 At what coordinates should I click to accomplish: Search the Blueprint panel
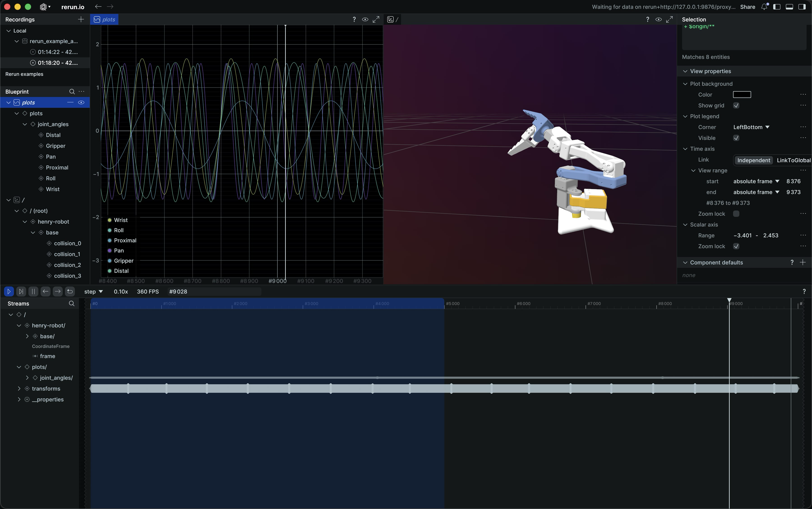(x=72, y=92)
